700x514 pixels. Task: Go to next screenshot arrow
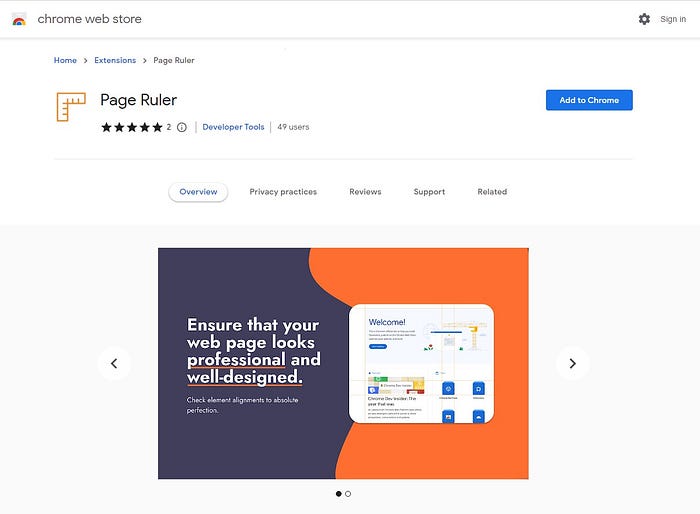click(x=572, y=364)
